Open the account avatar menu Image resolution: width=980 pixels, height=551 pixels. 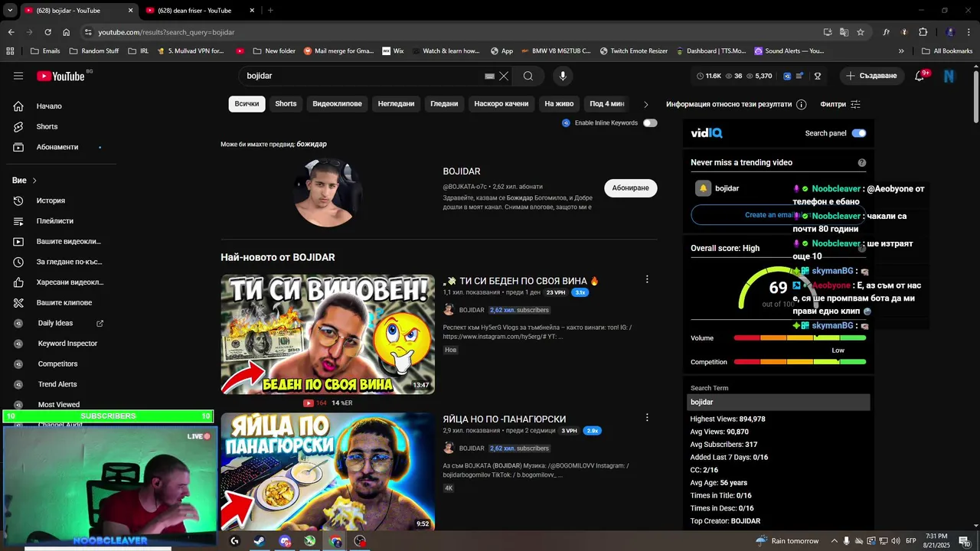(x=949, y=76)
